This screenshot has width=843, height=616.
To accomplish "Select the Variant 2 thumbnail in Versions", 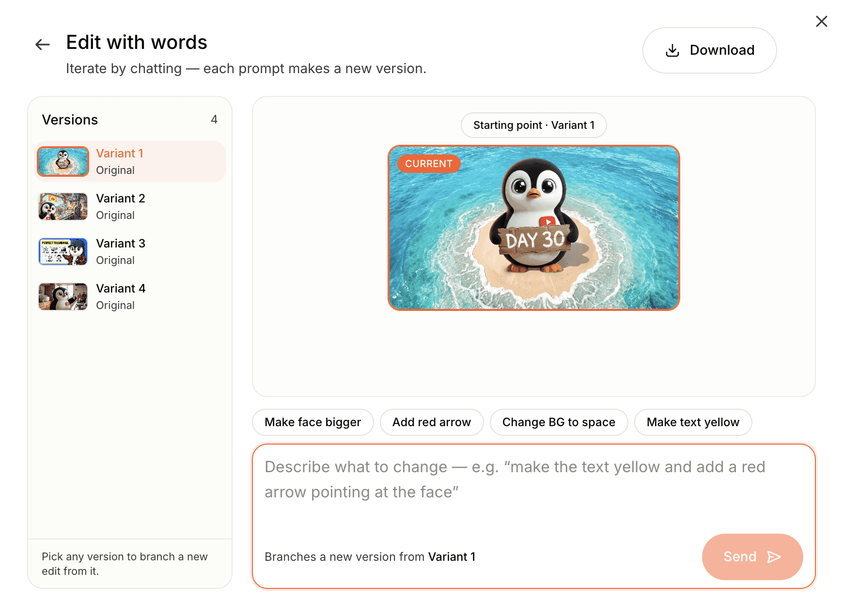I will click(x=63, y=207).
